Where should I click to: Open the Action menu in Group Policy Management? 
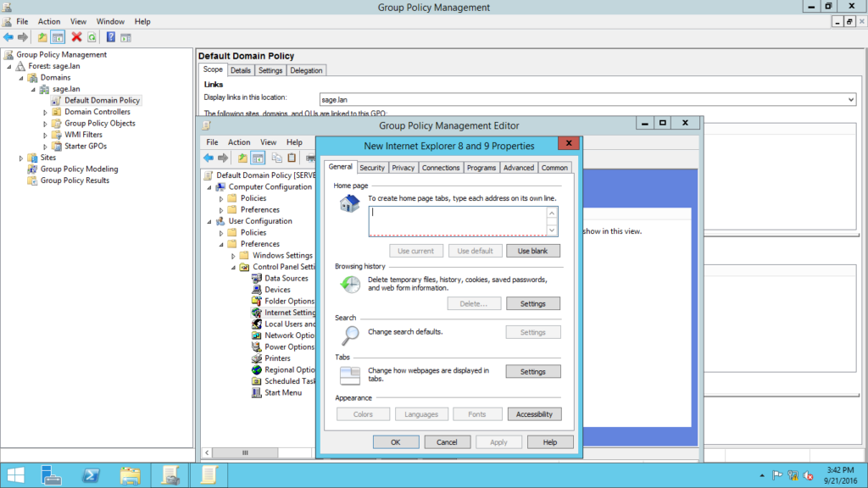pos(49,21)
